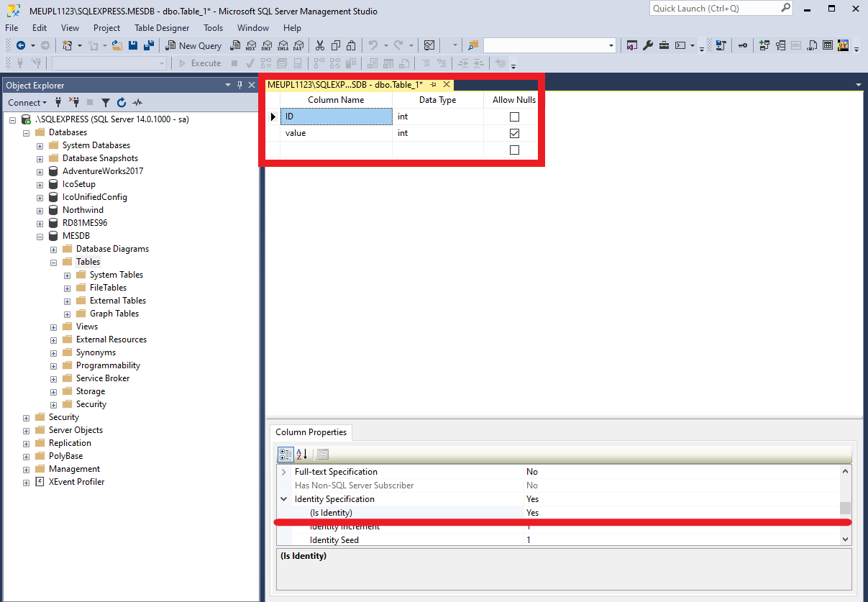Click the DMX query icon
The height and width of the screenshot is (602, 868).
(266, 45)
